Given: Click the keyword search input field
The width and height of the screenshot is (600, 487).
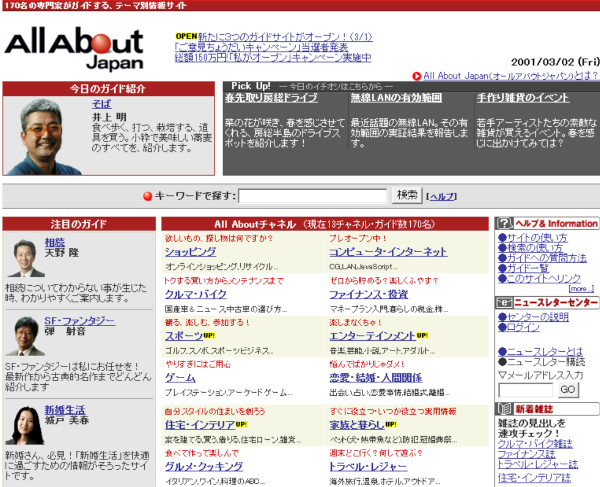Looking at the screenshot, I should pos(313,196).
